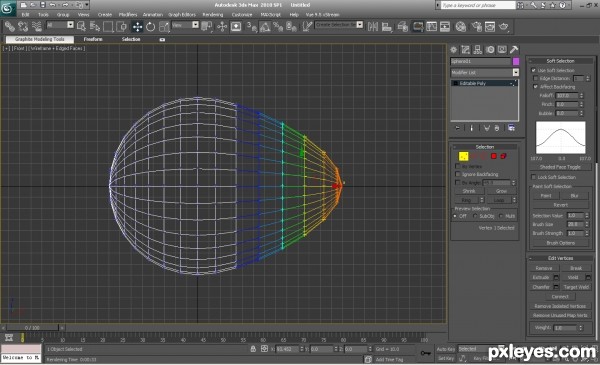Image resolution: width=600 pixels, height=365 pixels.
Task: Choose the Select Object cursor tool
Action: click(81, 26)
